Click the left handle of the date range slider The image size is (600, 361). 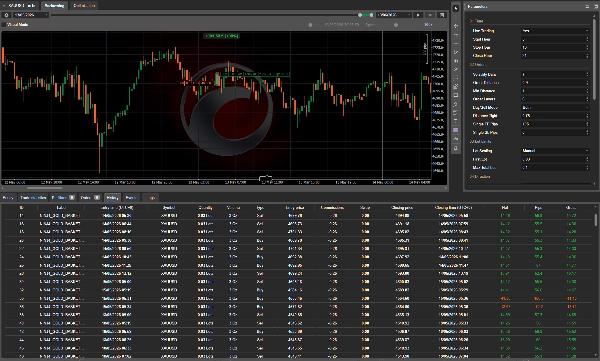pyautogui.click(x=360, y=15)
